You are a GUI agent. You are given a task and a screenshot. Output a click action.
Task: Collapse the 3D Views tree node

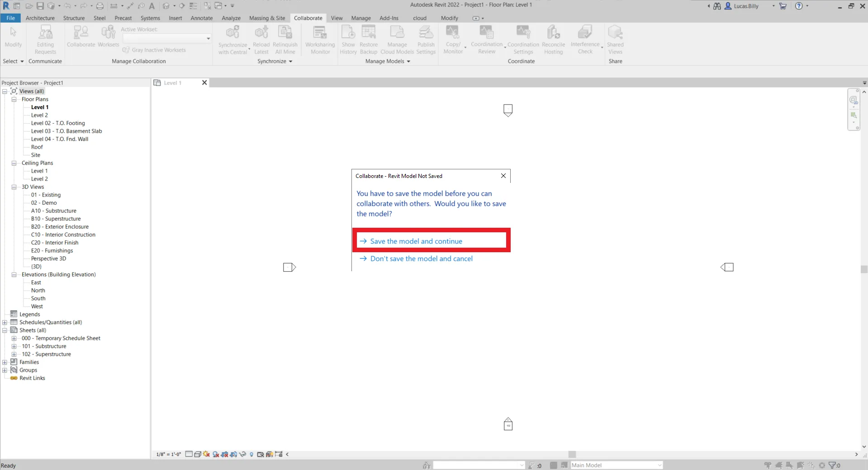(14, 187)
